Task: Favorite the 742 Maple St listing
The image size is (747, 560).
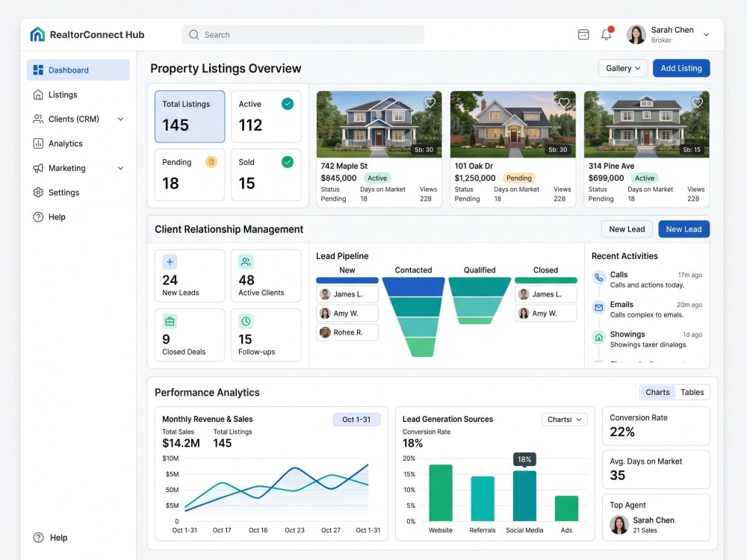Action: pos(430,102)
